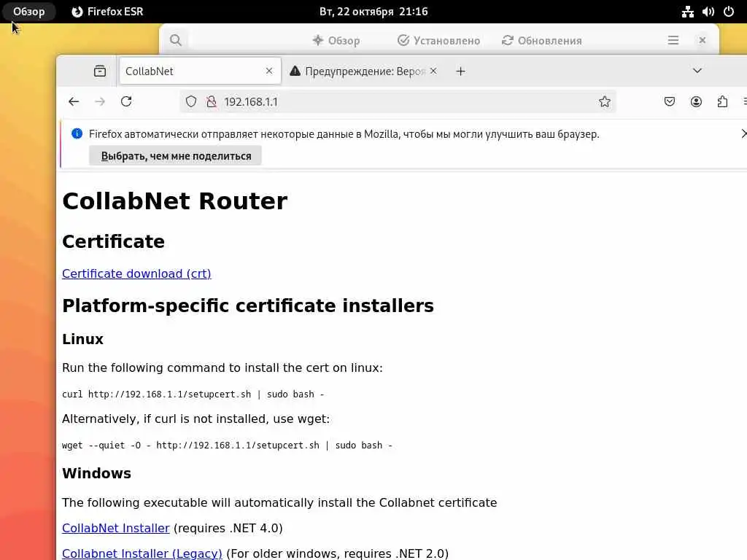Viewport: 747px width, 560px height.
Task: Close the software center window
Action: [703, 41]
